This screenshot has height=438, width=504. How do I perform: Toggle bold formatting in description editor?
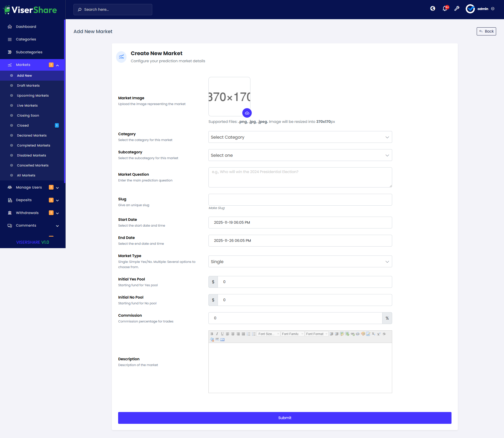coord(212,334)
